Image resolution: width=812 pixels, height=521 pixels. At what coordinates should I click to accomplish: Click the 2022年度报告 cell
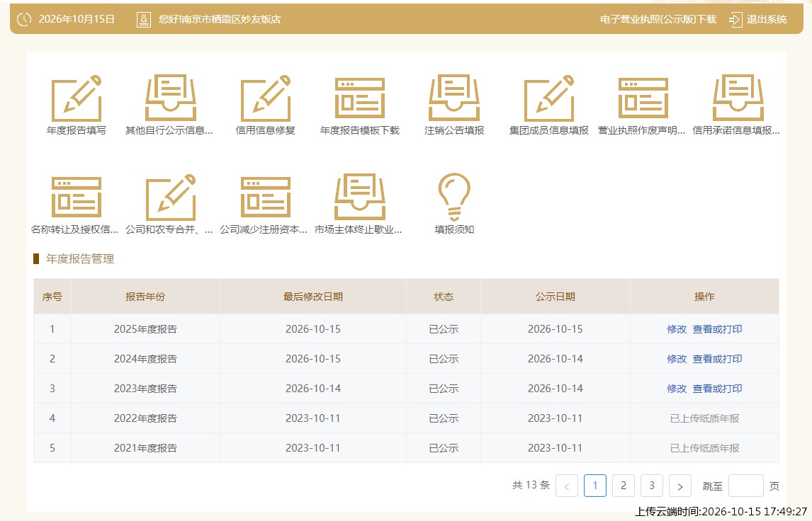[145, 418]
